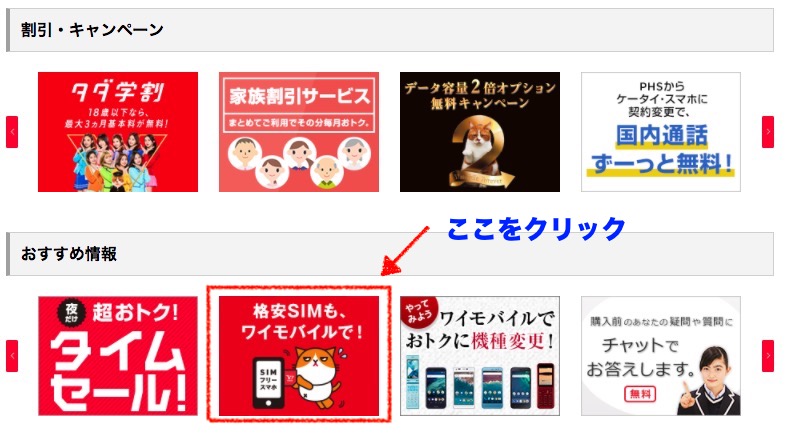
Task: Show next おすすめ情報 banners with right arrow
Action: click(767, 356)
